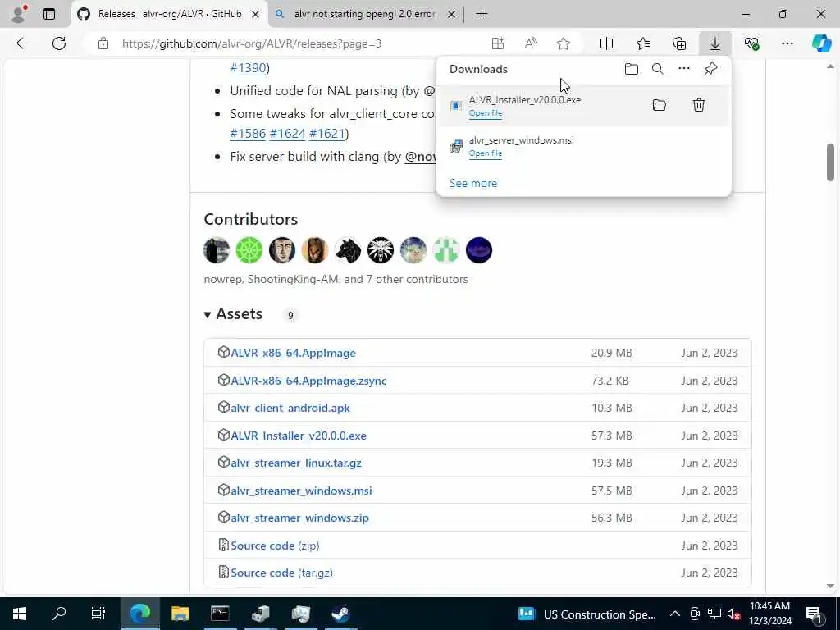
Task: Open file link under alvr_server_windows.msi
Action: click(x=486, y=153)
